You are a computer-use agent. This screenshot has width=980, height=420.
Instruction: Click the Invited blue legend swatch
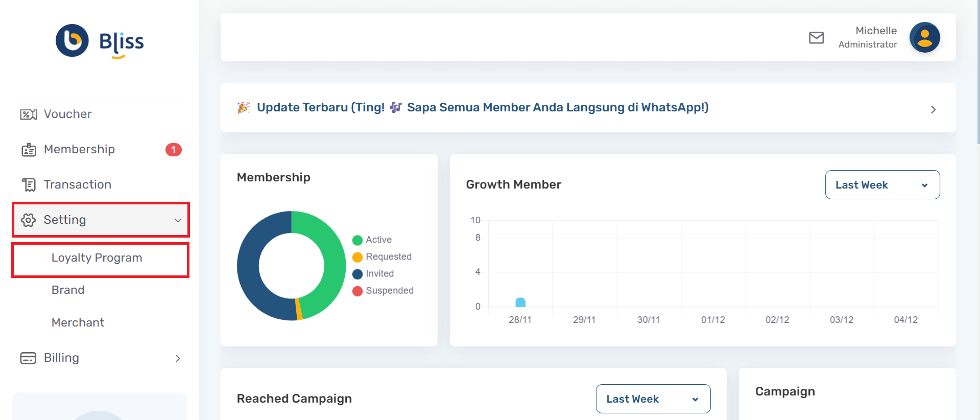coord(357,274)
